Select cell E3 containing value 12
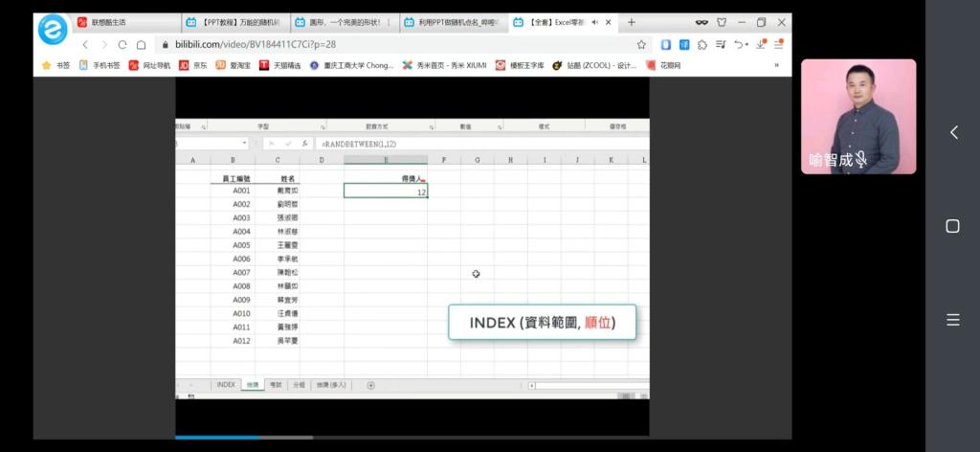Image resolution: width=980 pixels, height=452 pixels. [x=385, y=192]
